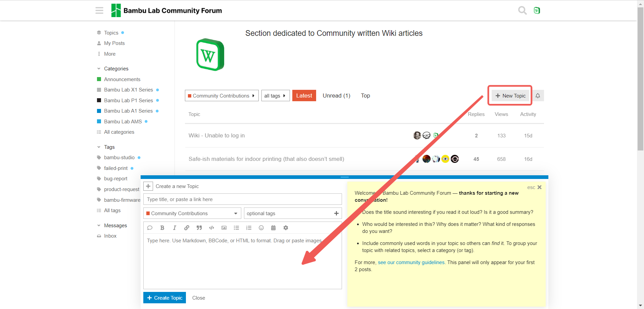The height and width of the screenshot is (309, 644).
Task: Click the composer resize grip handle
Action: pyautogui.click(x=344, y=177)
